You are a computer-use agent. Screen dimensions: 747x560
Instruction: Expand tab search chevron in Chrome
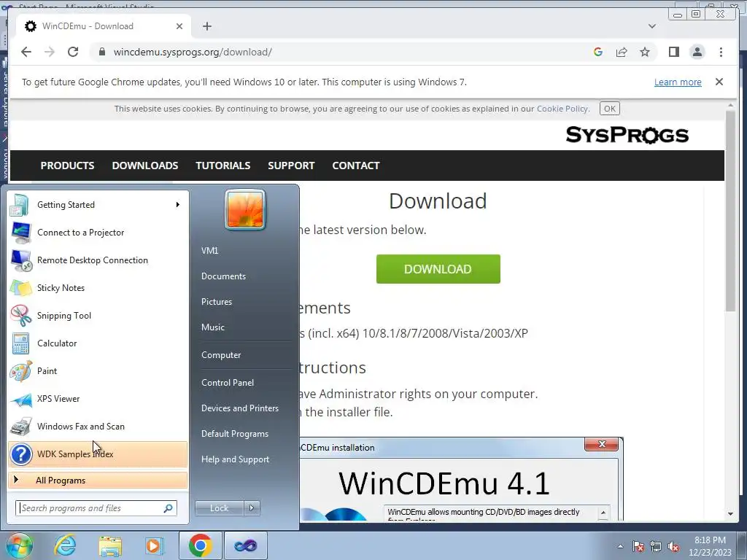pos(651,26)
